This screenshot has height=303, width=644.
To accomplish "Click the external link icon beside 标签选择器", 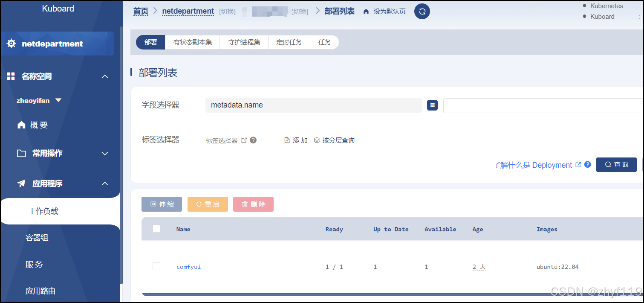I will coord(244,140).
